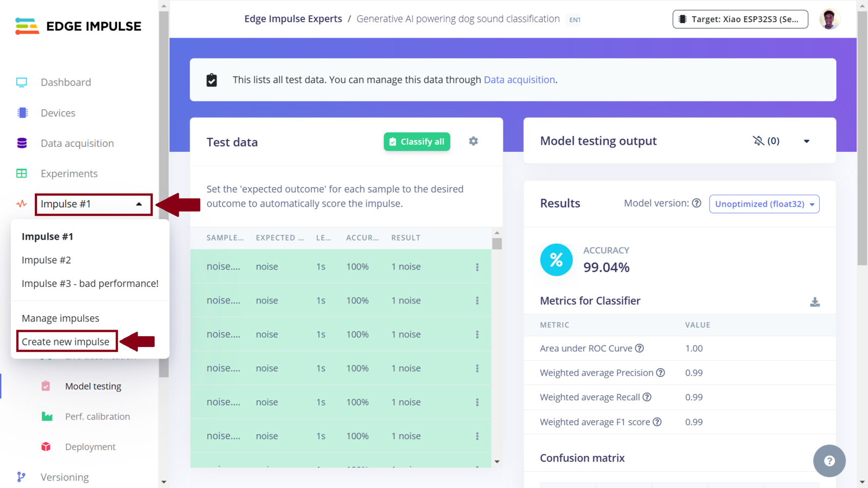The width and height of the screenshot is (868, 488).
Task: Click the Classify all button
Action: click(417, 142)
